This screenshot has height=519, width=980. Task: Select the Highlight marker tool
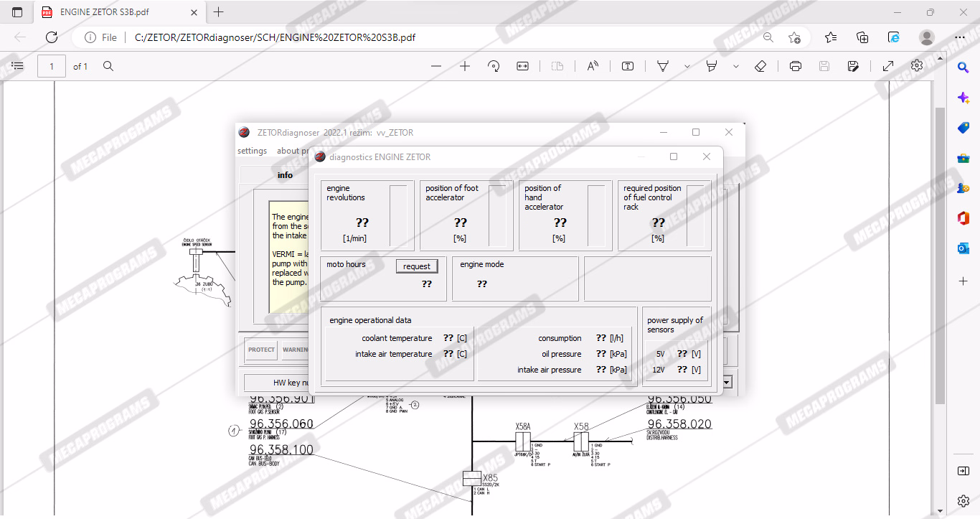(x=712, y=66)
